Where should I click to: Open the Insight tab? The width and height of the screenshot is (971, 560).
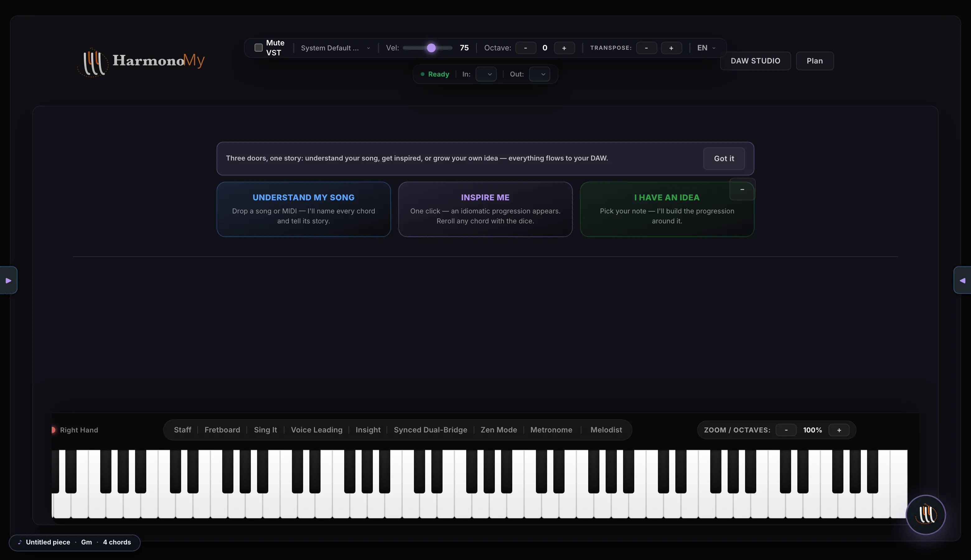coord(368,430)
